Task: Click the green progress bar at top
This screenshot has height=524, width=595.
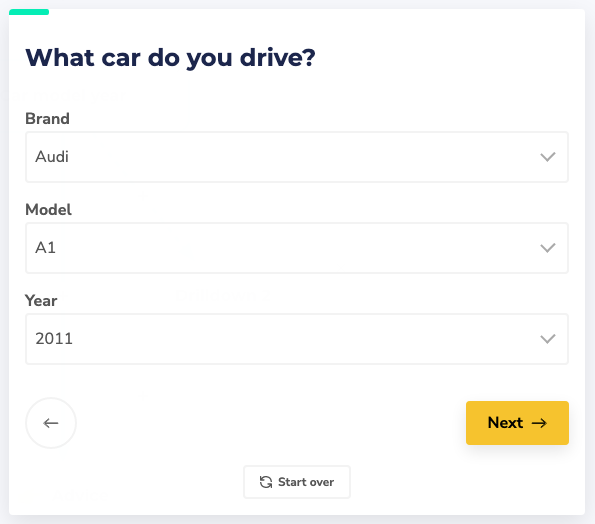Action: coord(29,12)
